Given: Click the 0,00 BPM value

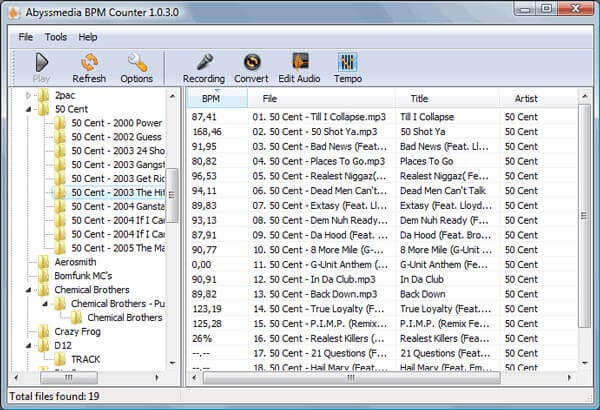Looking at the screenshot, I should pyautogui.click(x=201, y=265).
